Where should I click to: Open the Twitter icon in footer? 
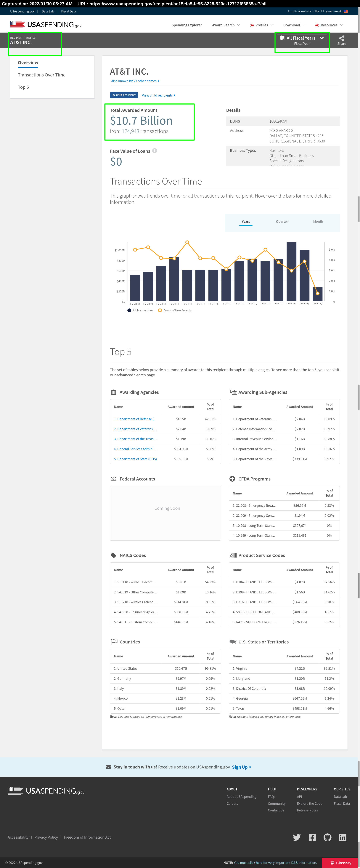[x=297, y=837]
